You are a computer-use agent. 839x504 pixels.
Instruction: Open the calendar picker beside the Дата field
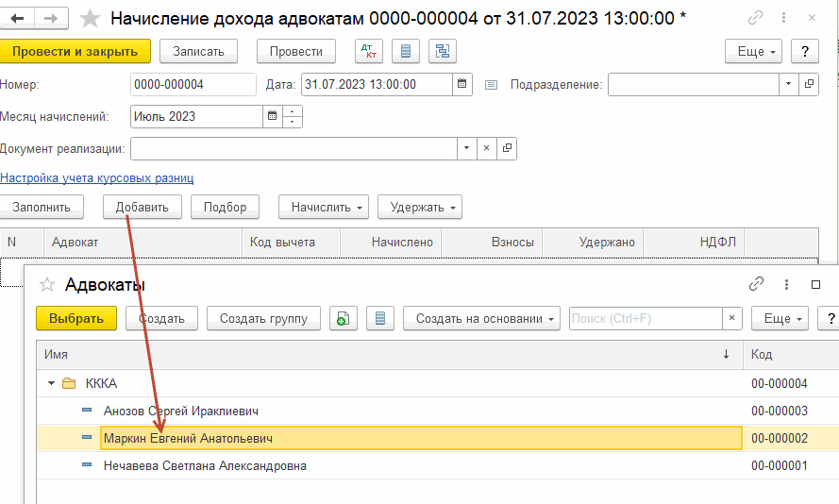click(x=462, y=85)
